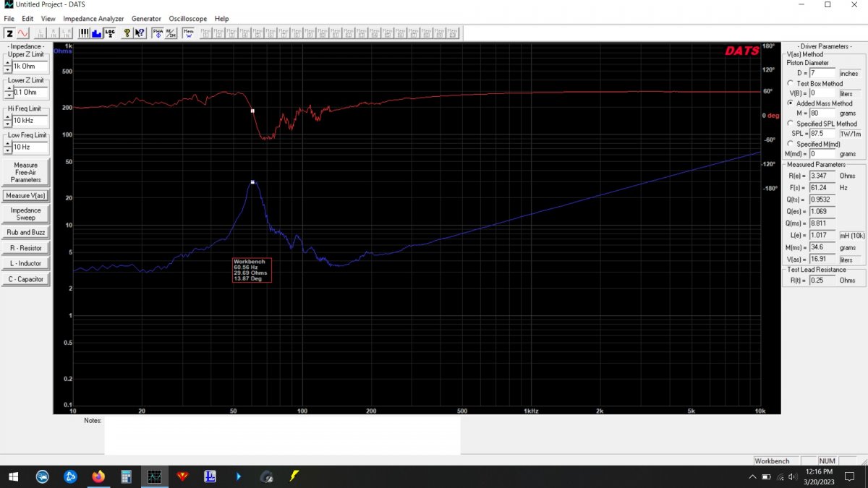The image size is (868, 488).
Task: Click the Measure V(as) button
Action: 26,195
